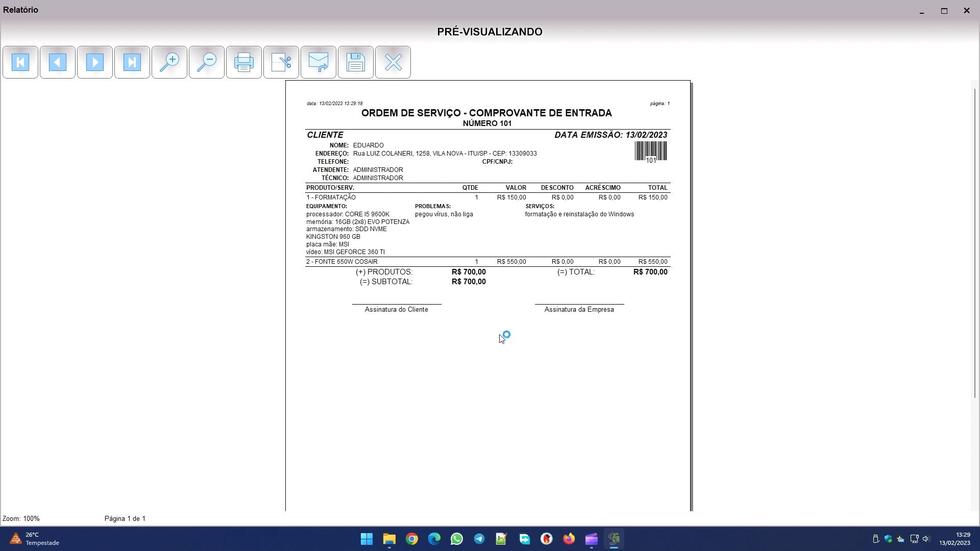Click the client name EDUARDO
Viewport: 980px width, 551px height.
pos(368,145)
